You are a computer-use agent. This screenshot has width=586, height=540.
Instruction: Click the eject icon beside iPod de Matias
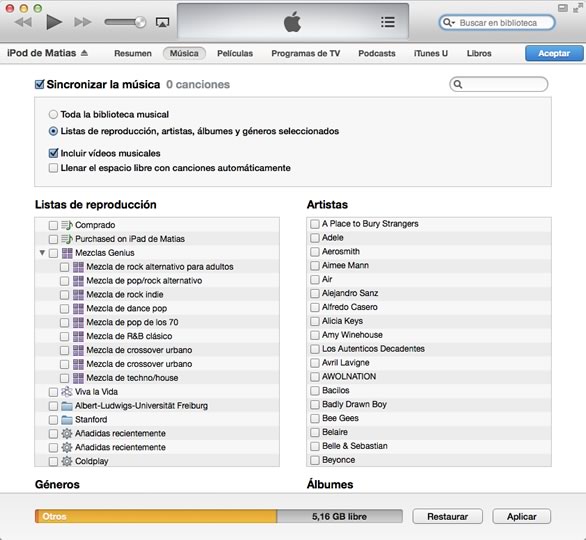click(84, 53)
